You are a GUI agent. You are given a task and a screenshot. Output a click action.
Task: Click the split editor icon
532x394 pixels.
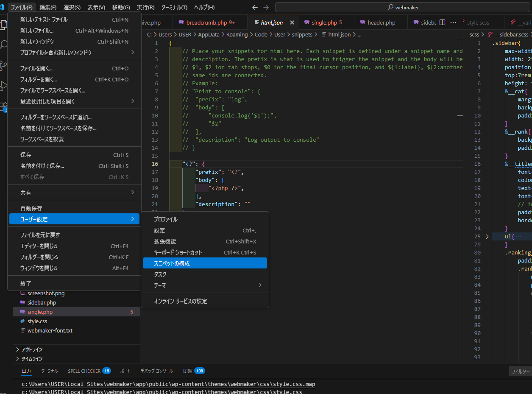pyautogui.click(x=442, y=22)
